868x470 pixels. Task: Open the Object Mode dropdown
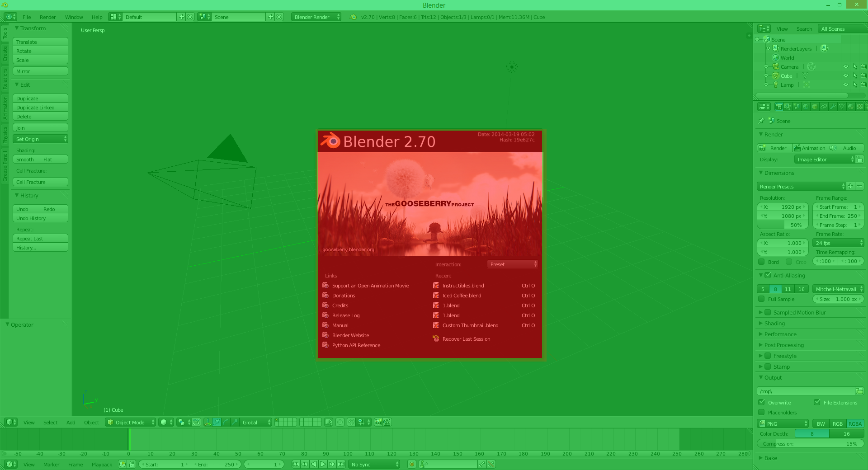coord(130,422)
